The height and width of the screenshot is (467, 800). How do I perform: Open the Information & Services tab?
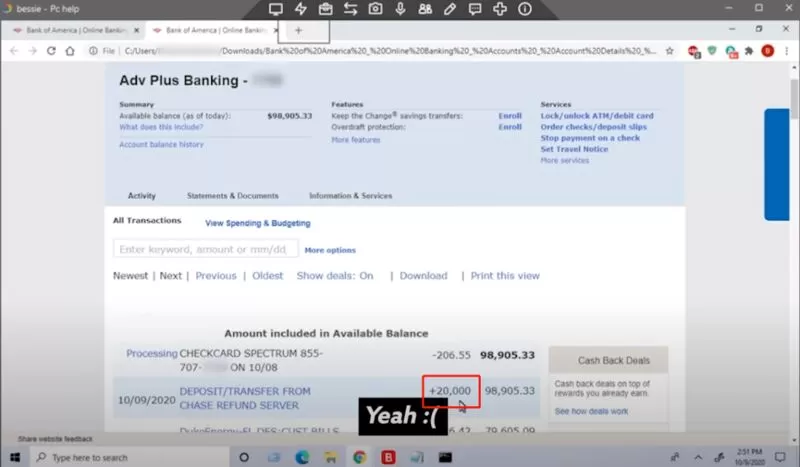[x=351, y=195]
